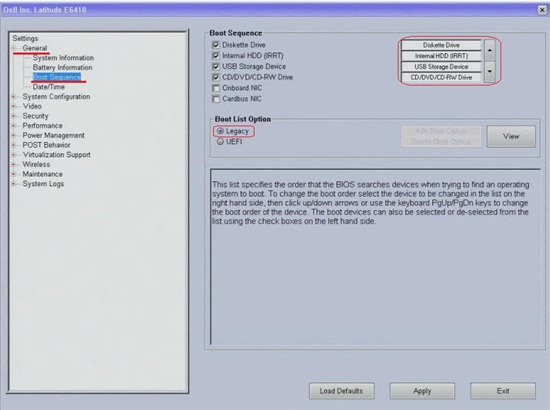The image size is (550, 410).
Task: Expand the Security tree node
Action: 14,116
